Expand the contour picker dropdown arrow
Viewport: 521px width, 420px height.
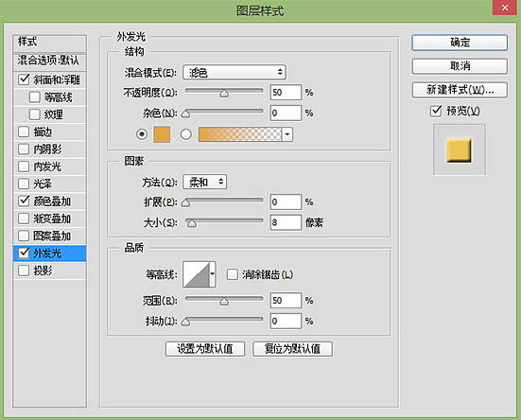point(213,274)
